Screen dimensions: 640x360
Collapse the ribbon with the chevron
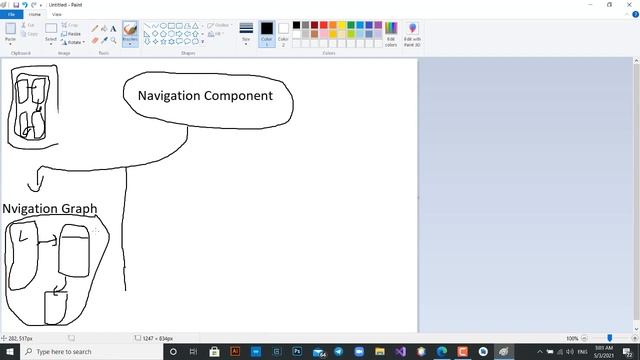627,14
